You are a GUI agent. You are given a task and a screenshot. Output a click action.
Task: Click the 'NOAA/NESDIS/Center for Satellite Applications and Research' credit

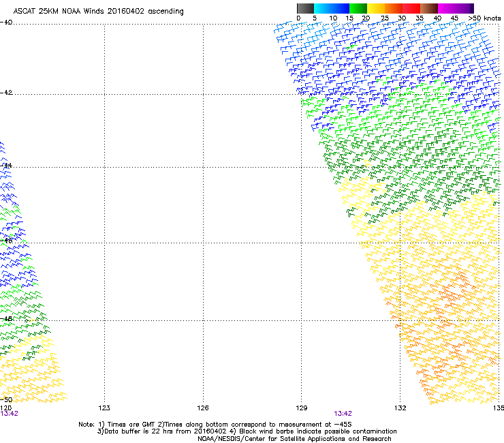pyautogui.click(x=294, y=439)
